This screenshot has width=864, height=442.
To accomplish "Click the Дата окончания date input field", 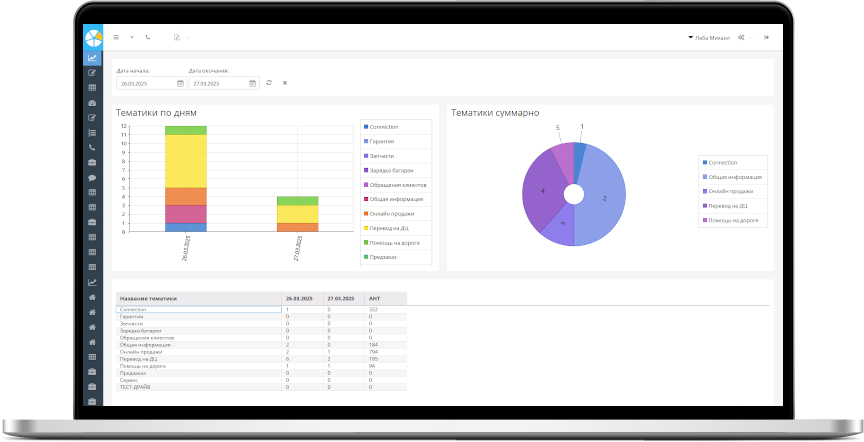I will point(218,83).
